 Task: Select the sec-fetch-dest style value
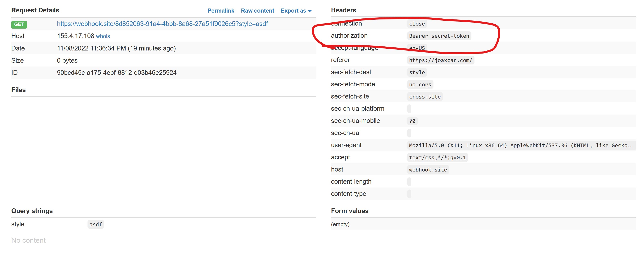(x=417, y=72)
